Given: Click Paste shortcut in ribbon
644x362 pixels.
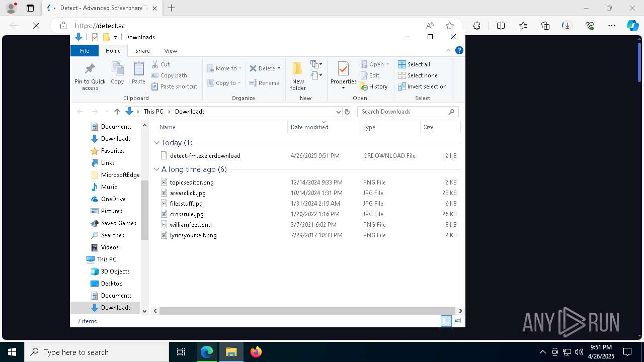Looking at the screenshot, I should pos(174,86).
